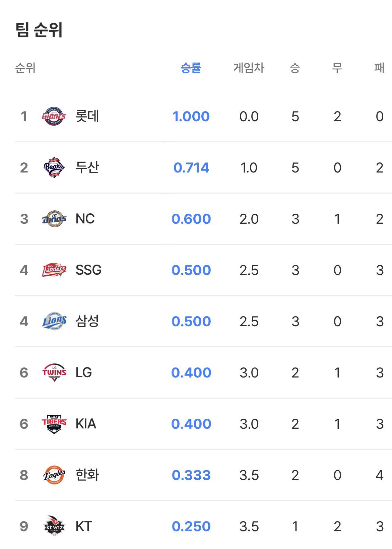Sort by the 승률 column header
Viewport: 392px width, 549px height.
pos(191,68)
